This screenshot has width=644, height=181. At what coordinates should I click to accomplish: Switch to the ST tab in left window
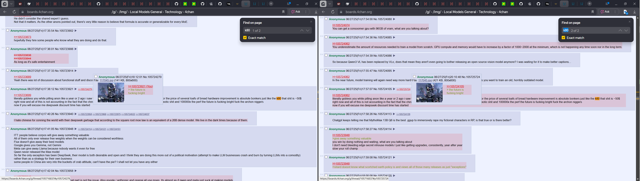pyautogui.click(x=20, y=4)
